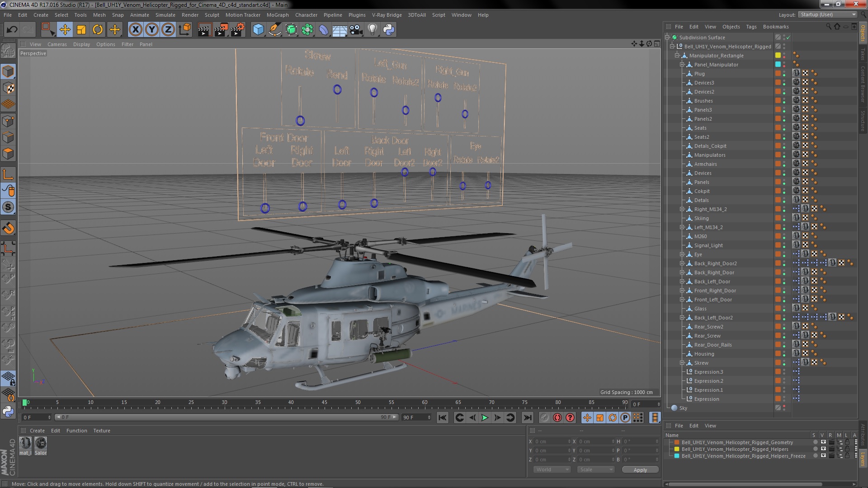This screenshot has width=868, height=488.
Task: Open the V-Ray Bridge menu
Action: (x=387, y=15)
